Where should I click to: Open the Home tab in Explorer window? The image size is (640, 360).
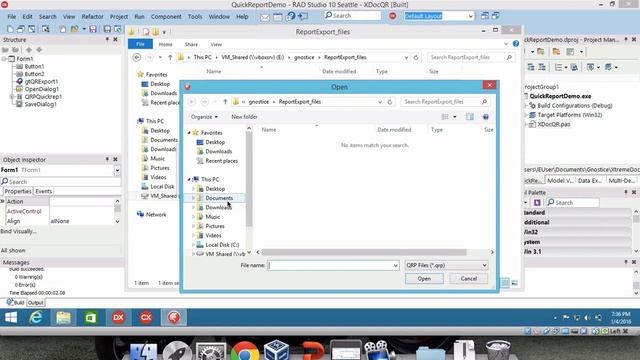coord(165,44)
